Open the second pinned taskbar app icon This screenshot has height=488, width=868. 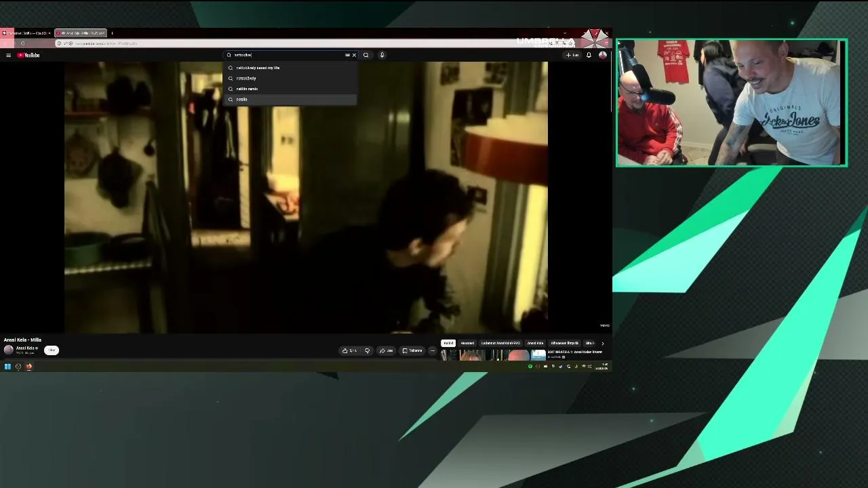18,367
